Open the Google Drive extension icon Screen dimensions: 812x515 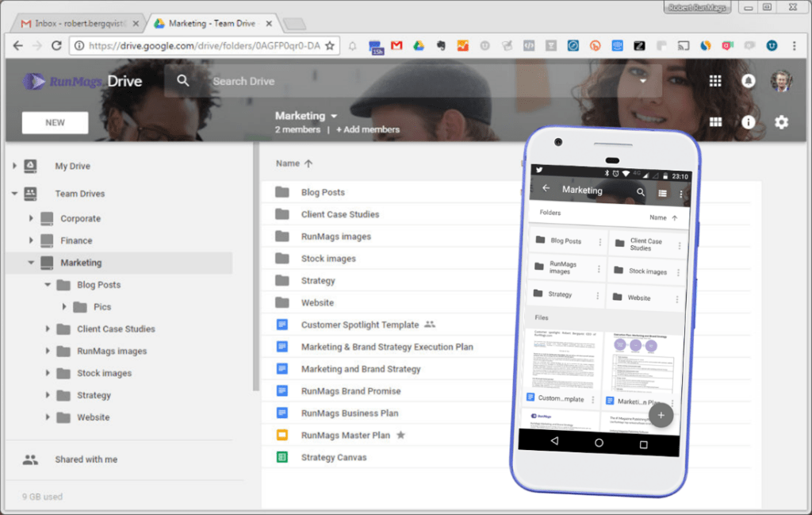pos(419,45)
